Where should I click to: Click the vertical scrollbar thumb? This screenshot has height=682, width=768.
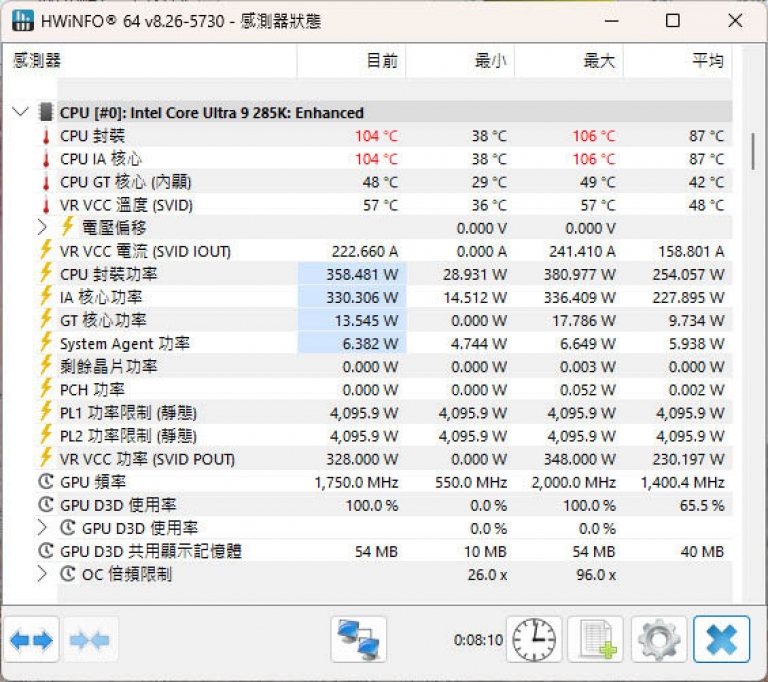tap(753, 152)
